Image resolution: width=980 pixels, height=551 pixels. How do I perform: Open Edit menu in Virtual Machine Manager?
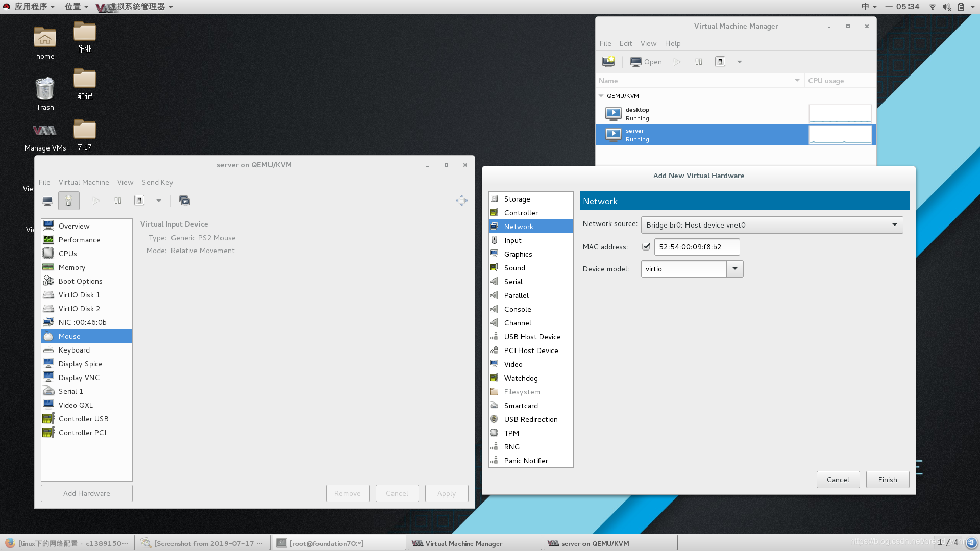(625, 43)
